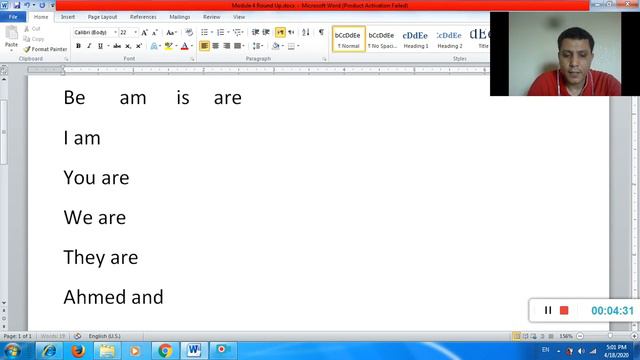Open the font size dropdown showing 22
This screenshot has width=640, height=360.
point(136,32)
